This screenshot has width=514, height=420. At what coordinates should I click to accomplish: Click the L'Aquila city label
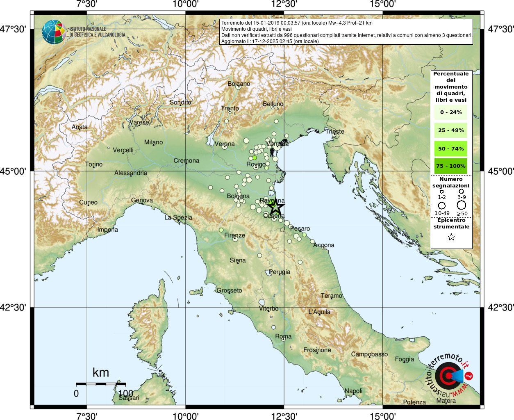click(x=319, y=312)
